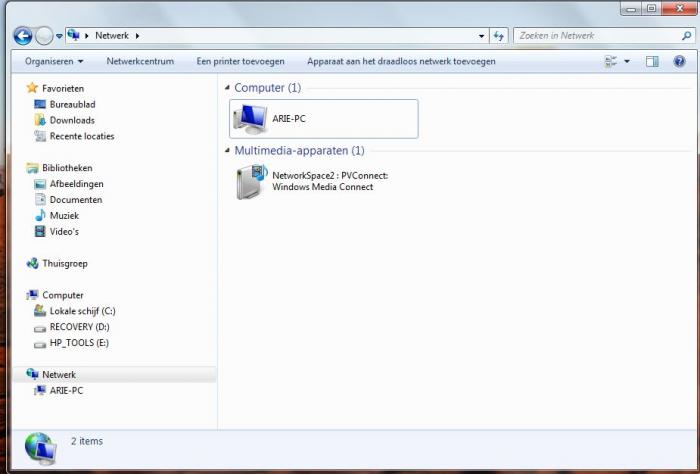Select Netwerk in navigation pane

[59, 374]
